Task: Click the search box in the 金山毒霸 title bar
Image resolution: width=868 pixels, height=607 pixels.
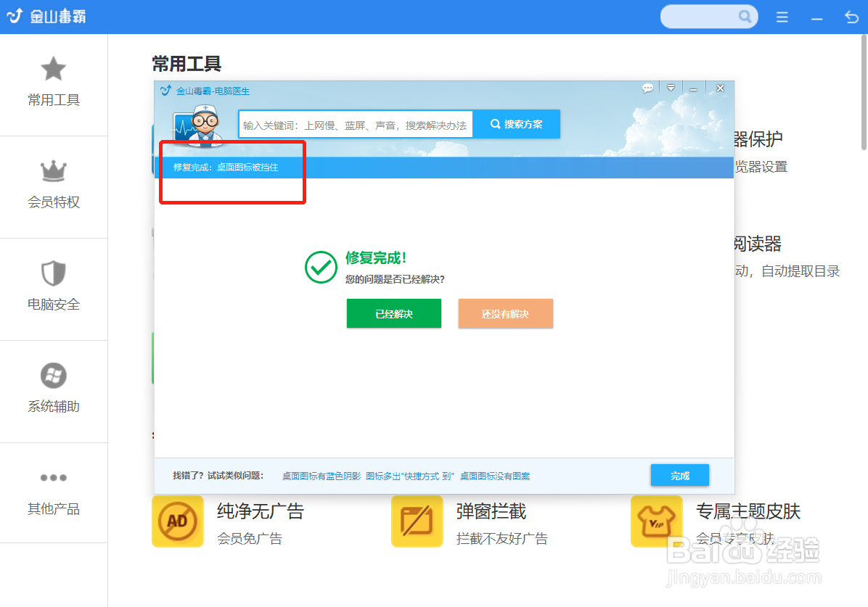Action: 709,17
